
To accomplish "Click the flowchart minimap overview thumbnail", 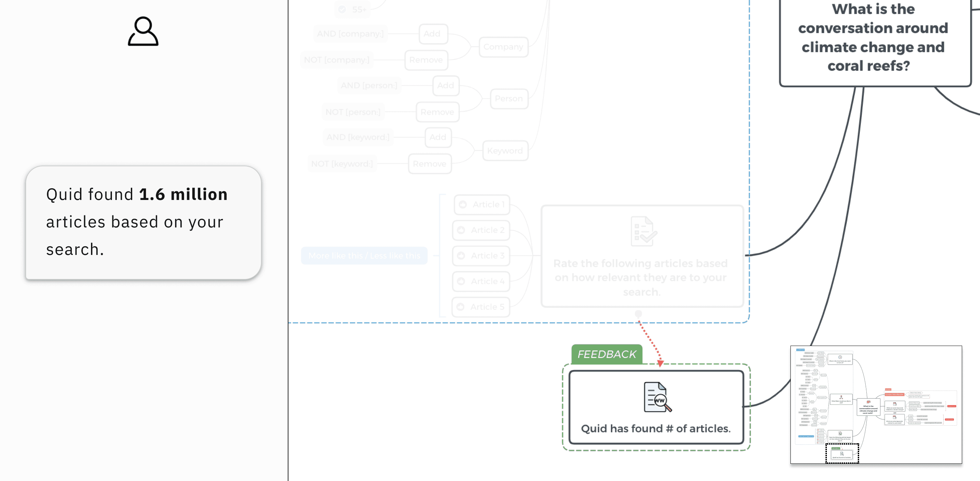I will pyautogui.click(x=876, y=404).
